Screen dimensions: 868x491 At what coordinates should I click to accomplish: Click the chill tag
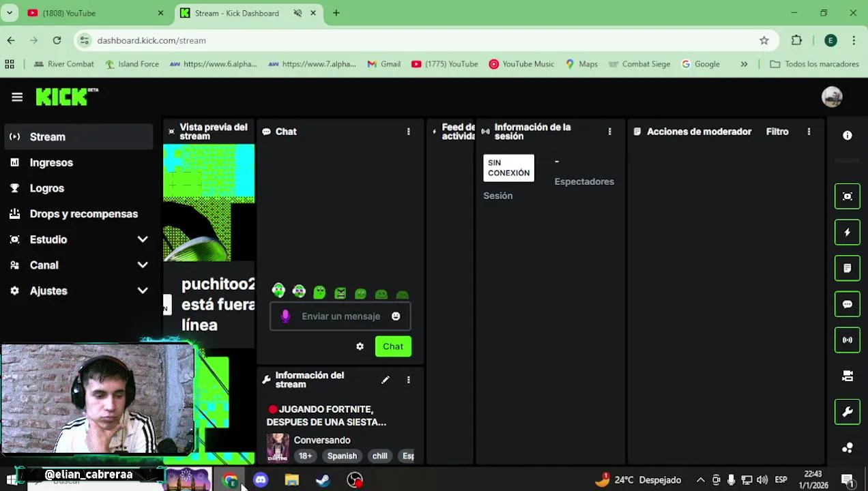pyautogui.click(x=380, y=456)
